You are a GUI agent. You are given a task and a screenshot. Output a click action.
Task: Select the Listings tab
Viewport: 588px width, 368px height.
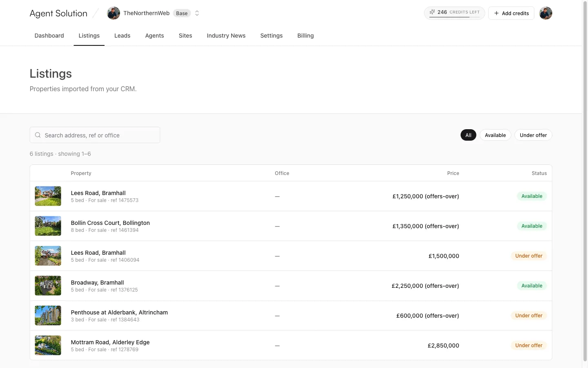[x=89, y=36]
